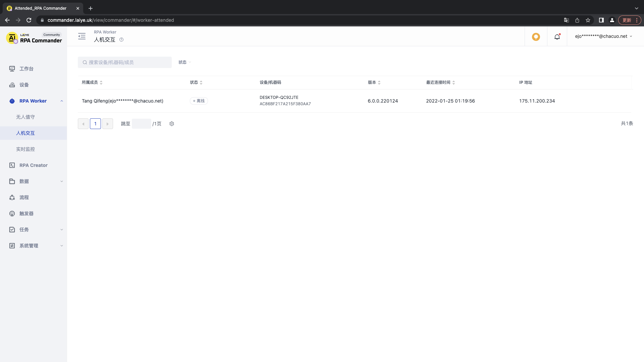
Task: Click browser translate page icon
Action: [x=567, y=20]
